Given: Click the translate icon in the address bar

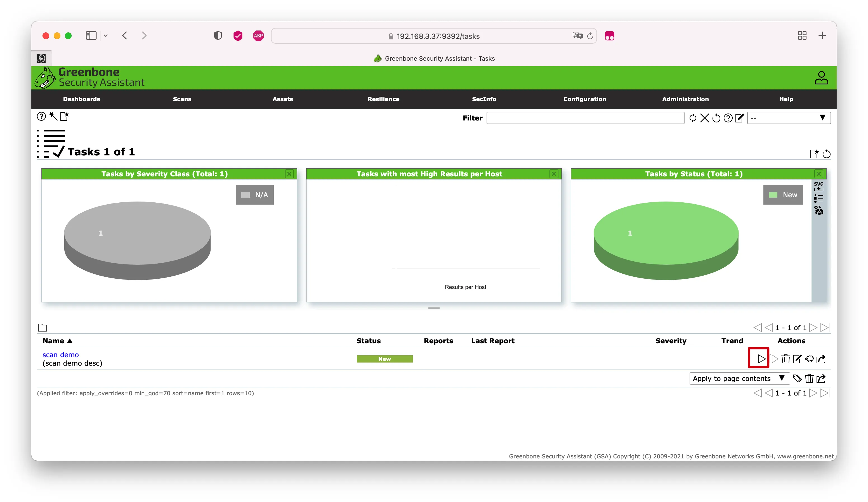Looking at the screenshot, I should tap(577, 36).
